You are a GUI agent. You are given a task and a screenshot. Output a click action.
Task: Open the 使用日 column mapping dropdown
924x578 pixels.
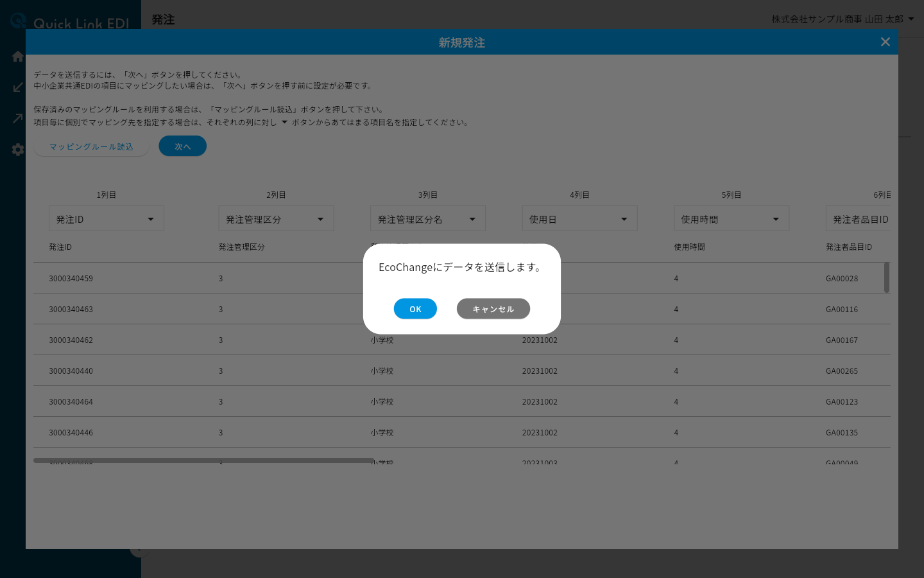click(x=579, y=219)
